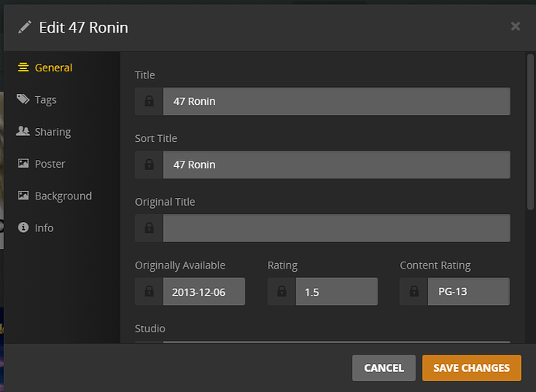This screenshot has width=536, height=392.
Task: Click the Sharing people icon
Action: (23, 131)
